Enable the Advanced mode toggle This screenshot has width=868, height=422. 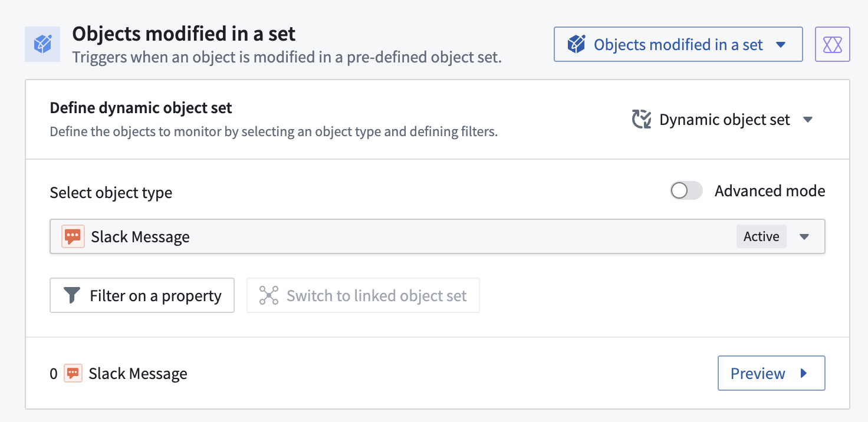pyautogui.click(x=686, y=191)
